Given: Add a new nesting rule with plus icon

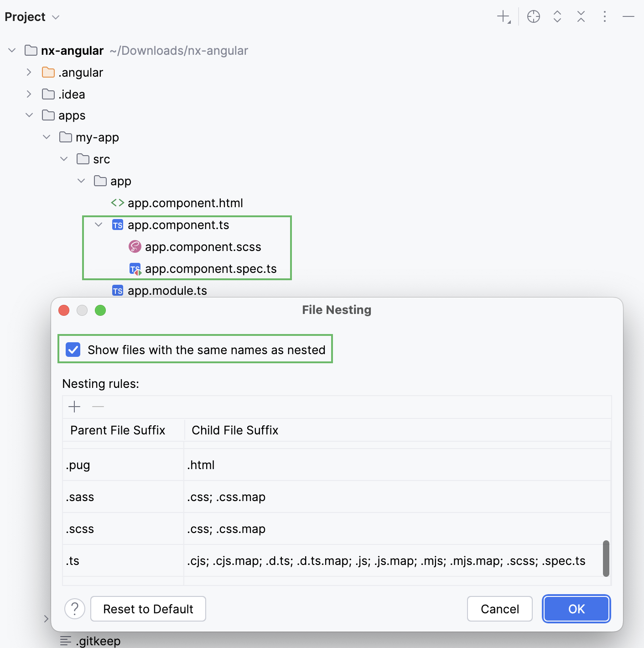Looking at the screenshot, I should coord(74,407).
